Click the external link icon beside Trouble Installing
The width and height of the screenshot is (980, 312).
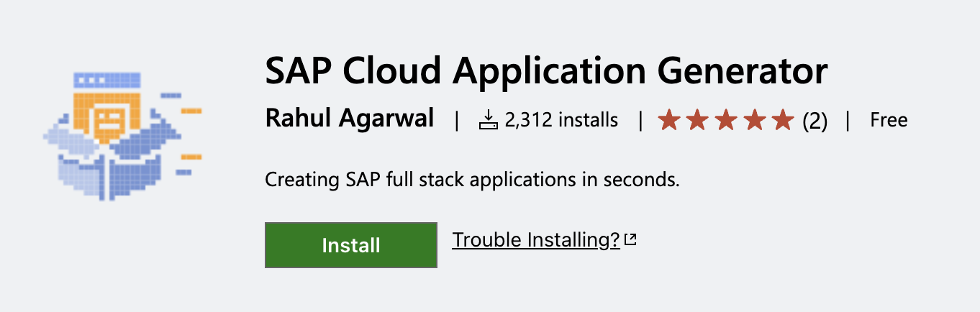click(x=630, y=240)
